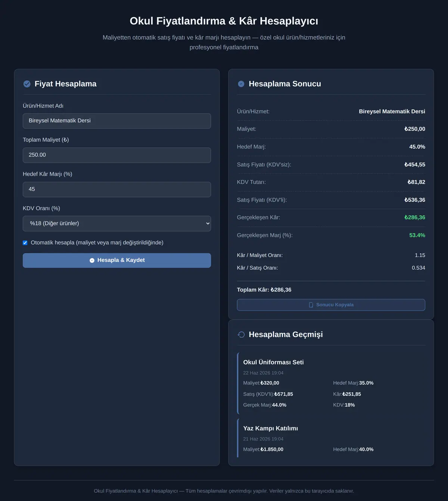Viewport: 448px width, 501px height.
Task: Click the date 21 Haz 2026 19:04
Action: point(263,439)
